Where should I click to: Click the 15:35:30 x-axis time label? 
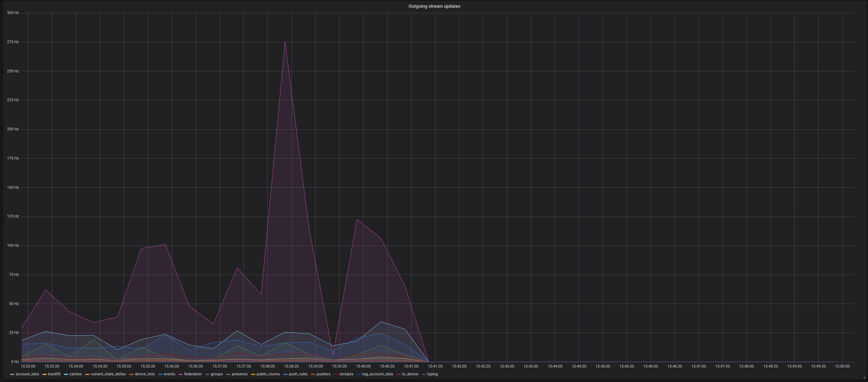(x=148, y=367)
